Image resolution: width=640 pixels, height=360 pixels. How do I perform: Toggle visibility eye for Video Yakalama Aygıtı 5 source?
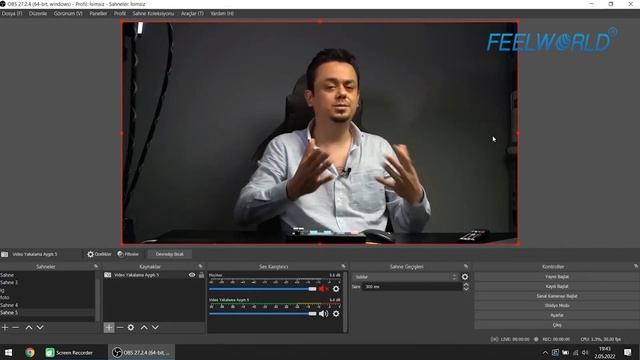coord(192,275)
